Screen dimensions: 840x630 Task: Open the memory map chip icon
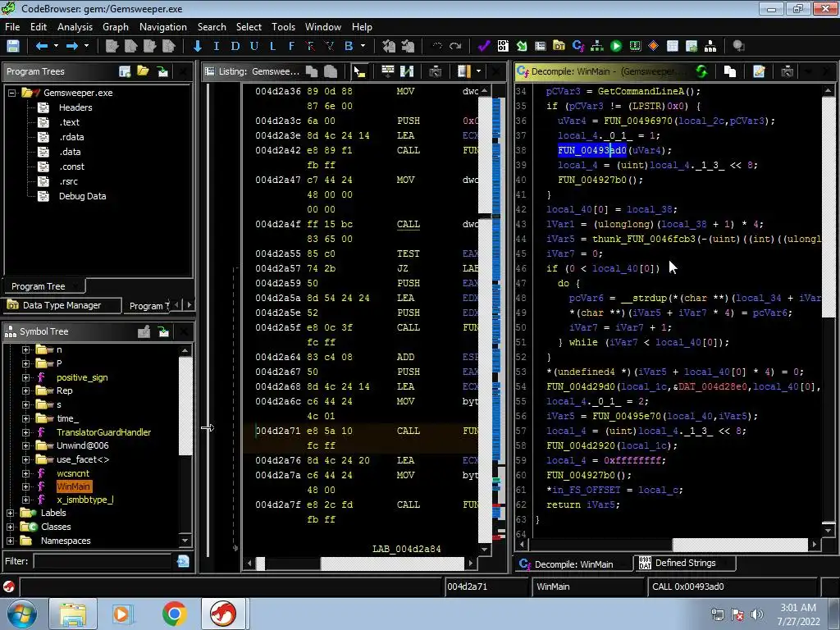tap(635, 46)
